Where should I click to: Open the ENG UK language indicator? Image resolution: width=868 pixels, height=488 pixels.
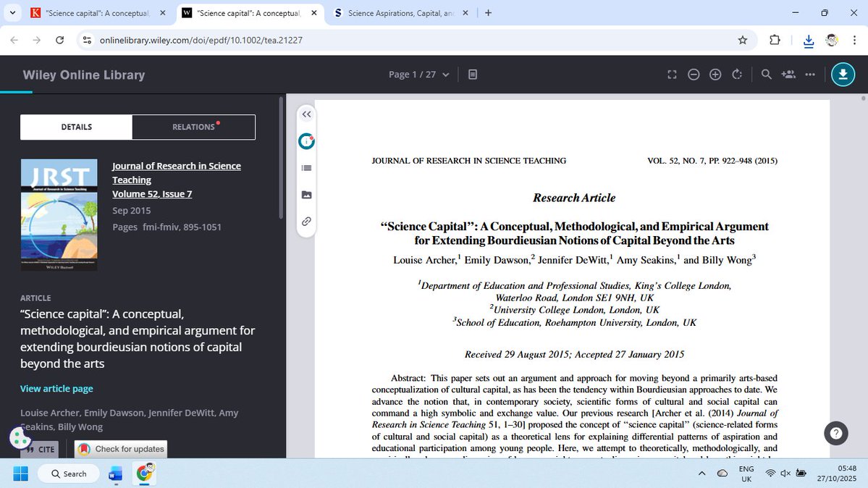point(746,474)
